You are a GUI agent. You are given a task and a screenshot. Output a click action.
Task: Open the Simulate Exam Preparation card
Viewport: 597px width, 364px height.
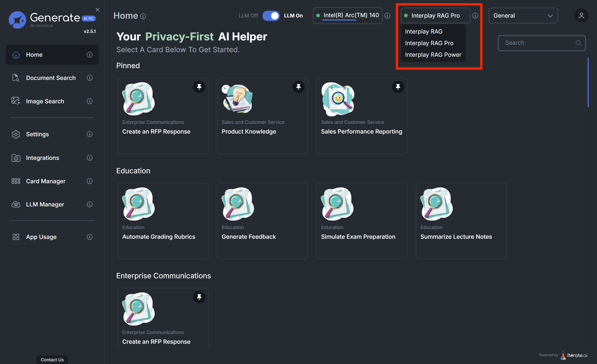click(362, 221)
